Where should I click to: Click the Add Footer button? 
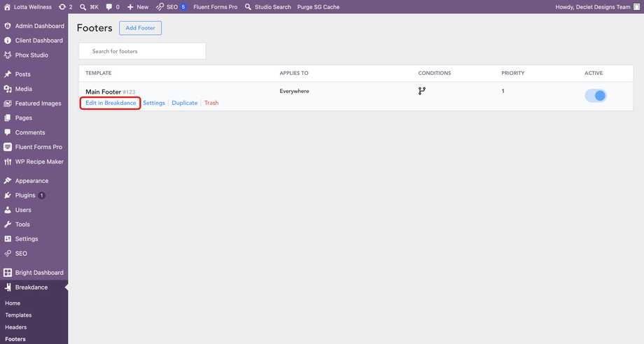tap(140, 28)
